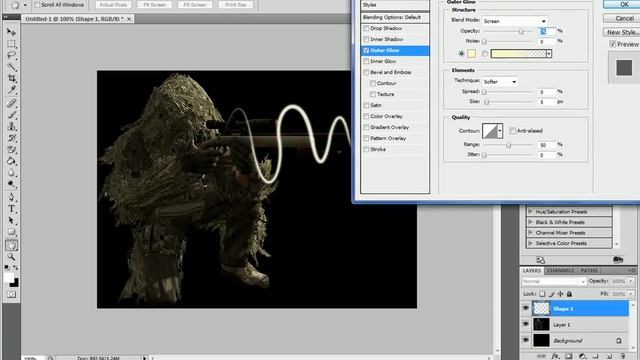The width and height of the screenshot is (640, 360).
Task: Click the Range slider handle
Action: [509, 145]
